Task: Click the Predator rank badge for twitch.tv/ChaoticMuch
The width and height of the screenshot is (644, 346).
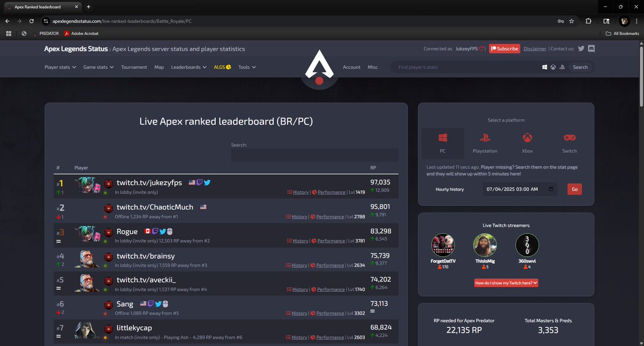Action: [108, 208]
